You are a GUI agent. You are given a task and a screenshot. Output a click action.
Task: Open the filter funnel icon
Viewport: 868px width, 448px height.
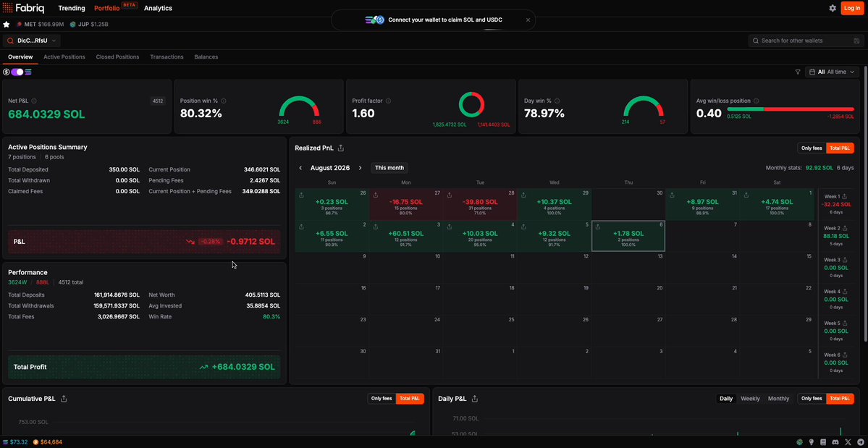[x=798, y=72]
